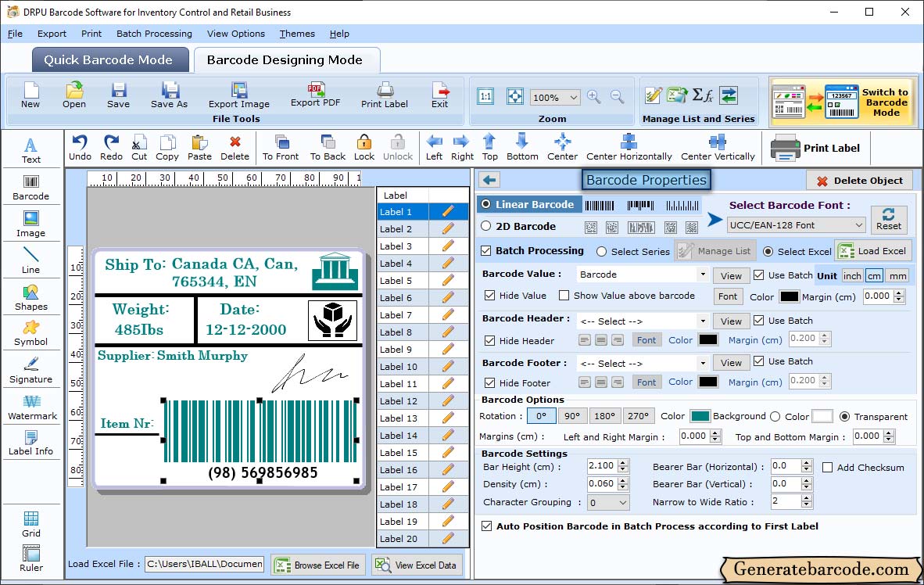Screen dimensions: 924x585
Task: Click barcode Color teal swatch
Action: (x=700, y=416)
